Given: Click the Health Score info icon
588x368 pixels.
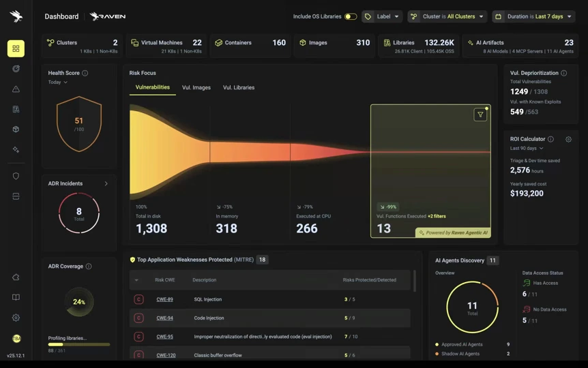Looking at the screenshot, I should pyautogui.click(x=85, y=73).
